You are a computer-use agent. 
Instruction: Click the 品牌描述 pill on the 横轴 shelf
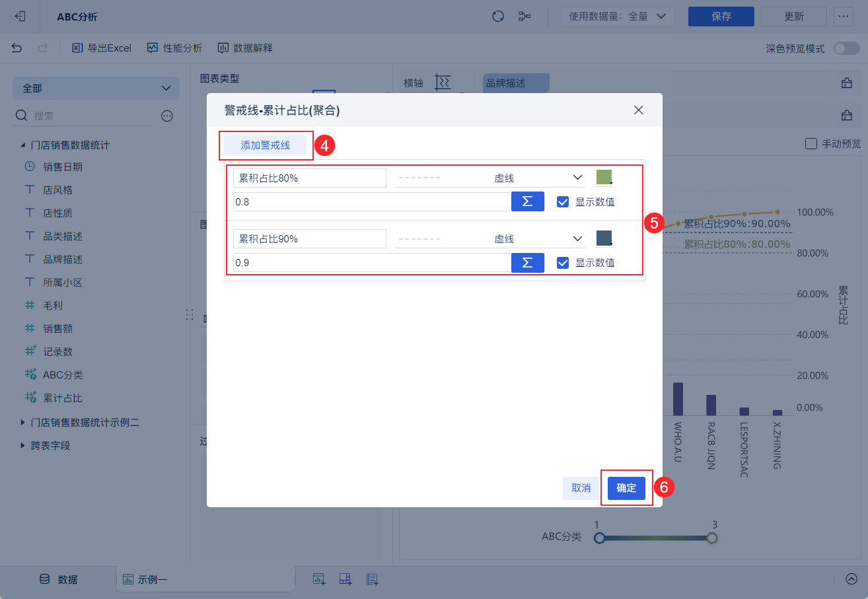point(516,83)
